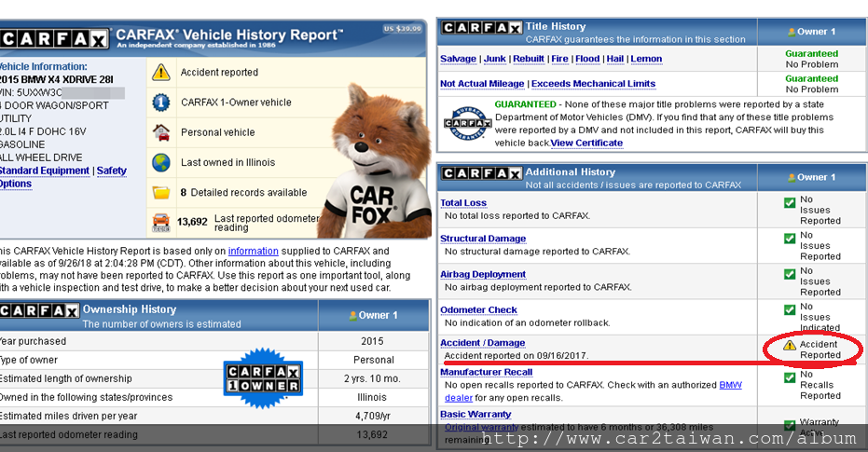
Task: Click the green check for Total Loss
Action: pyautogui.click(x=790, y=203)
